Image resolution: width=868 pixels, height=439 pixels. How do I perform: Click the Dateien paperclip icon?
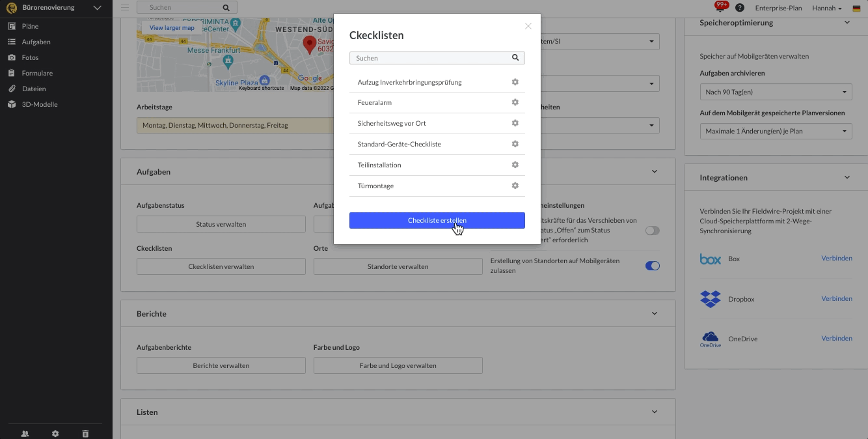point(11,89)
